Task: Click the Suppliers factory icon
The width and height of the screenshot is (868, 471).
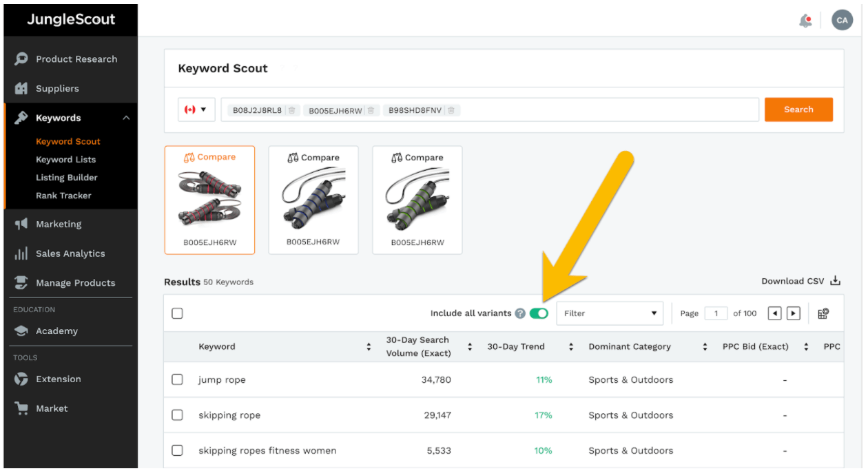Action: pos(21,89)
